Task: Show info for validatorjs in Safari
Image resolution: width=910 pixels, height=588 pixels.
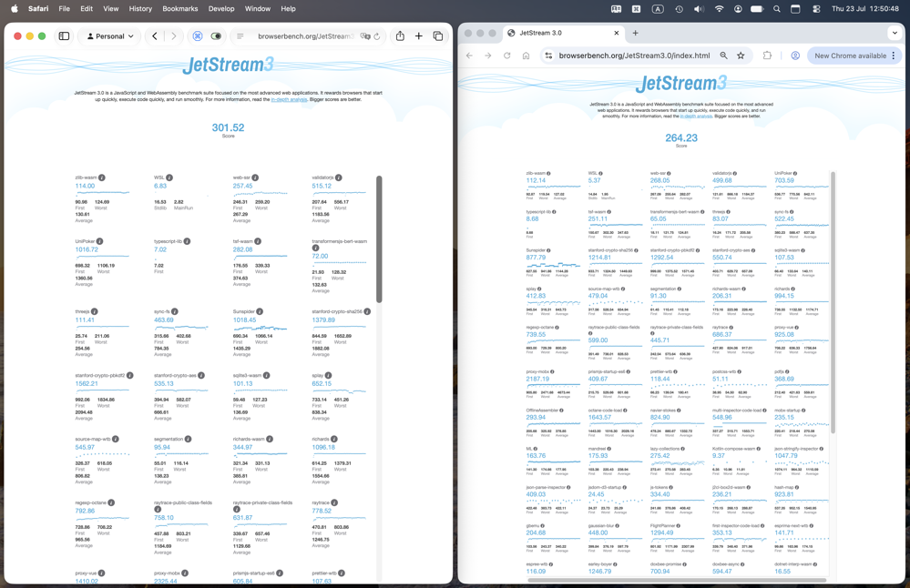Action: pyautogui.click(x=338, y=178)
